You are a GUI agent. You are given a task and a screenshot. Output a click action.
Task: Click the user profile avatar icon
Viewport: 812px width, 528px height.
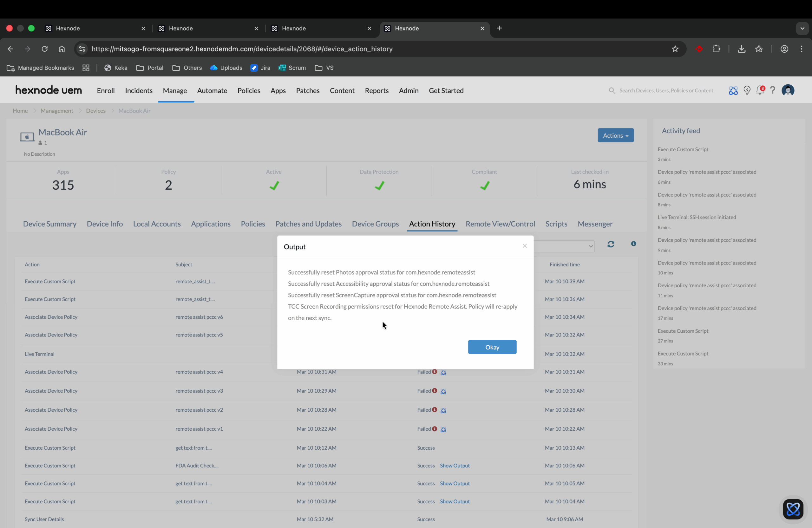click(x=788, y=90)
